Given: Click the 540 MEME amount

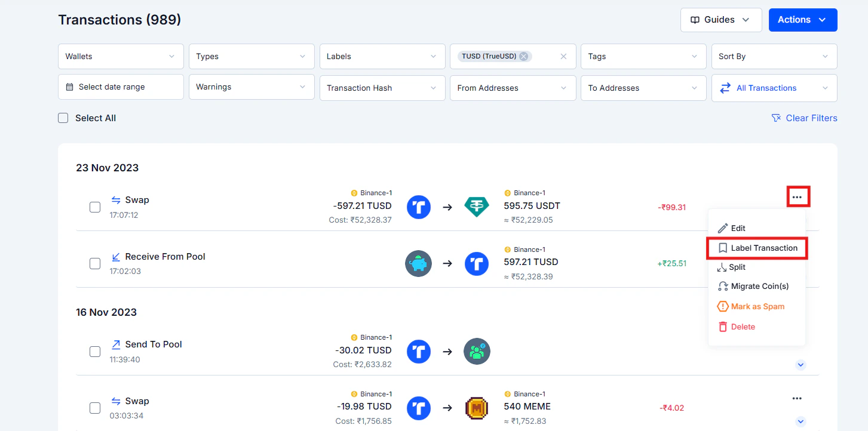Looking at the screenshot, I should coord(527,407).
